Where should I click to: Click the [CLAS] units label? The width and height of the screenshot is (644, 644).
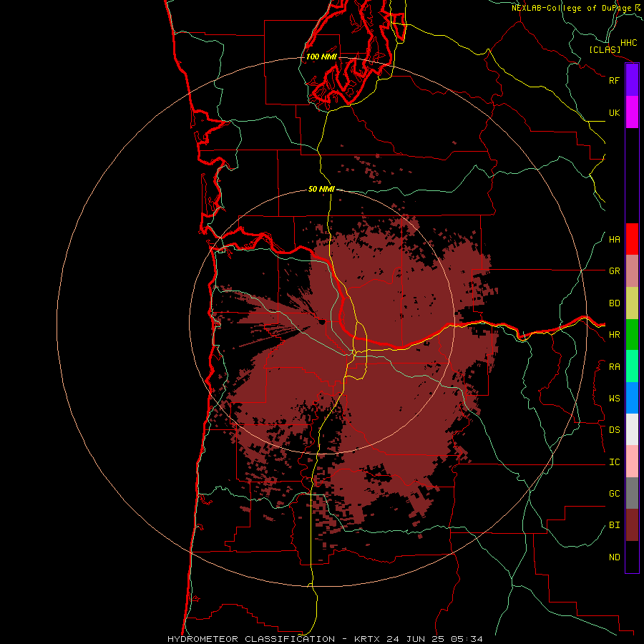[x=605, y=49]
